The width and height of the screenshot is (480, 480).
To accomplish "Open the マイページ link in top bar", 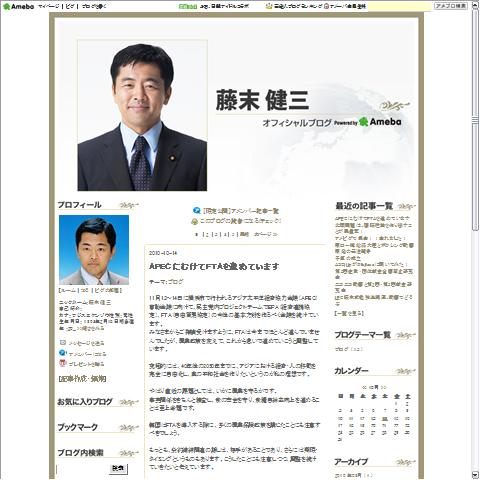I will point(49,6).
